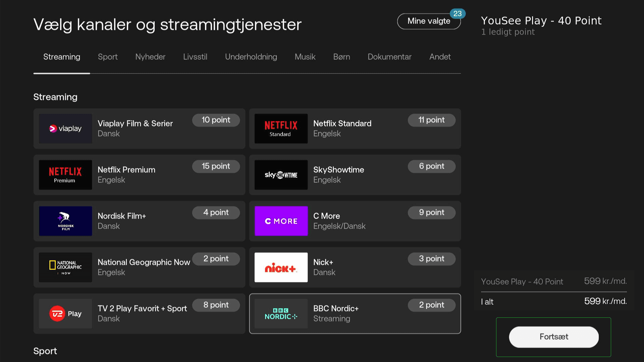Click the Viaplay Film & Serier title
The width and height of the screenshot is (644, 362).
pyautogui.click(x=135, y=124)
